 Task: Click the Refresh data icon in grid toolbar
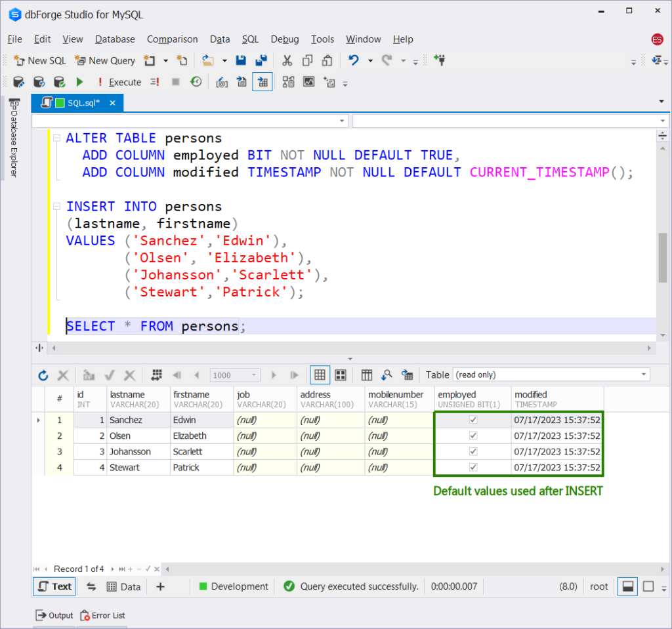coord(43,375)
